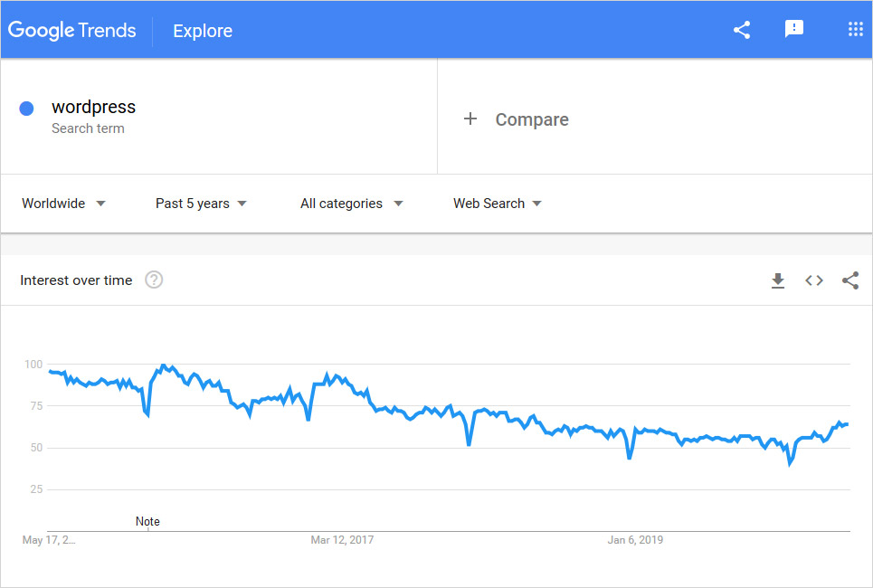Click the Google Trends logo

(x=72, y=30)
